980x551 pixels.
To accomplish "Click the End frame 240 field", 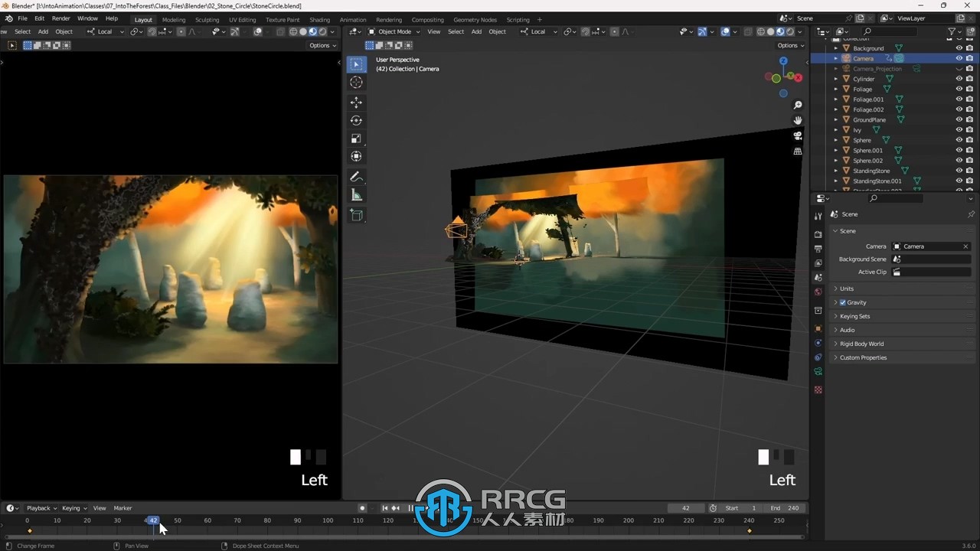I will pos(785,508).
